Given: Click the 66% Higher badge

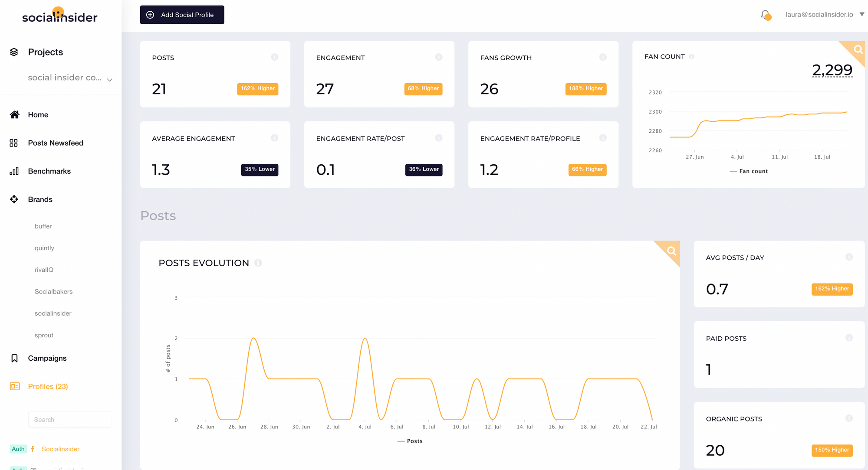Looking at the screenshot, I should click(587, 170).
